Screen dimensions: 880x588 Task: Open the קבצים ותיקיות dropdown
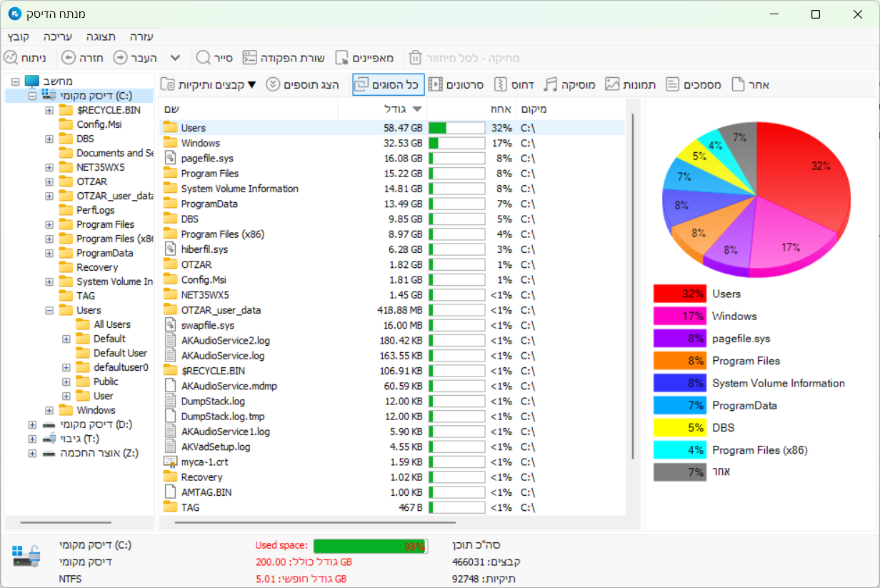[209, 85]
